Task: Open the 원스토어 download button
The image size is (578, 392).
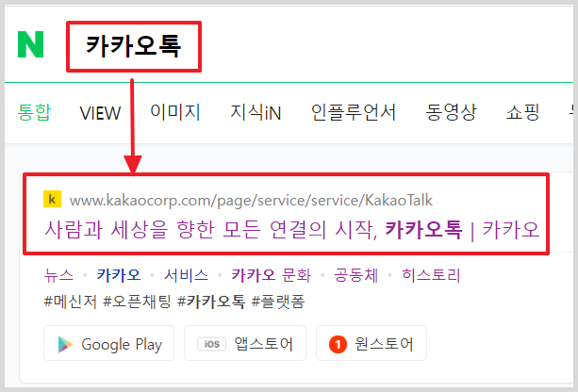Action: (x=372, y=343)
